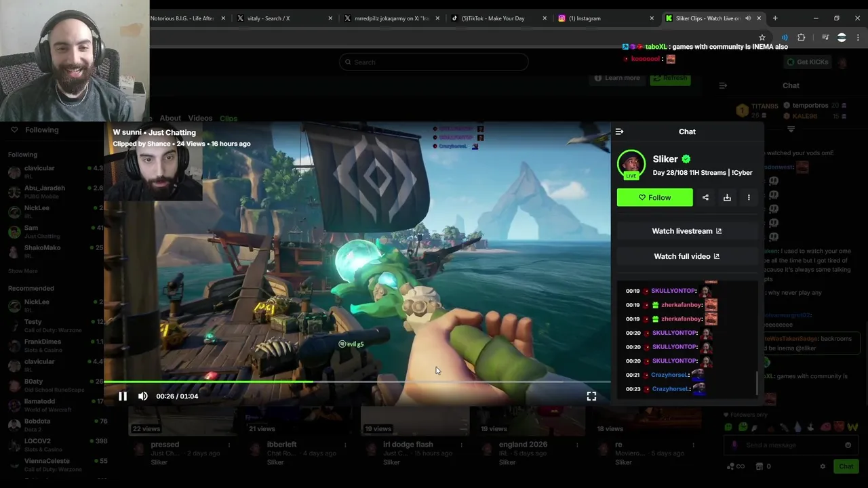The height and width of the screenshot is (488, 868).
Task: Click the Send a message chat input
Action: pyautogui.click(x=791, y=445)
